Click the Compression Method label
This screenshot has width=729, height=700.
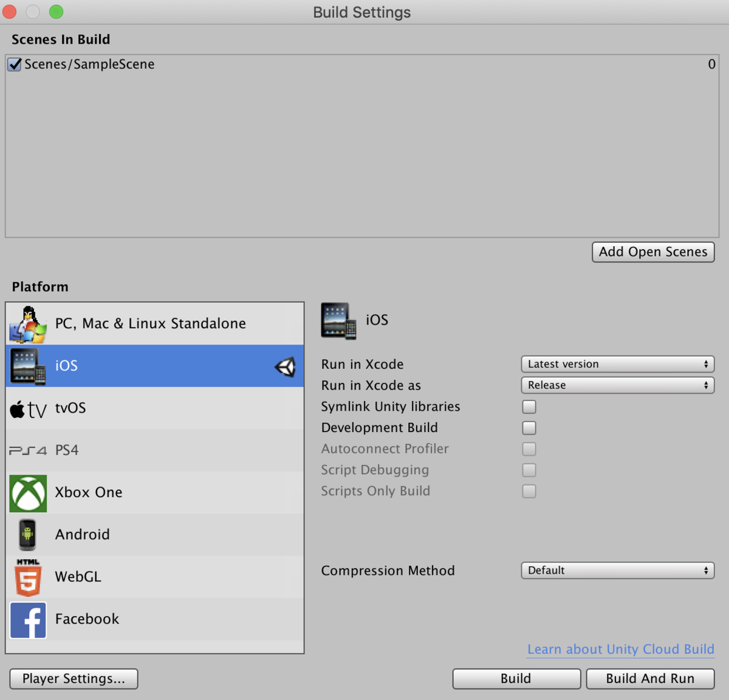coord(388,571)
